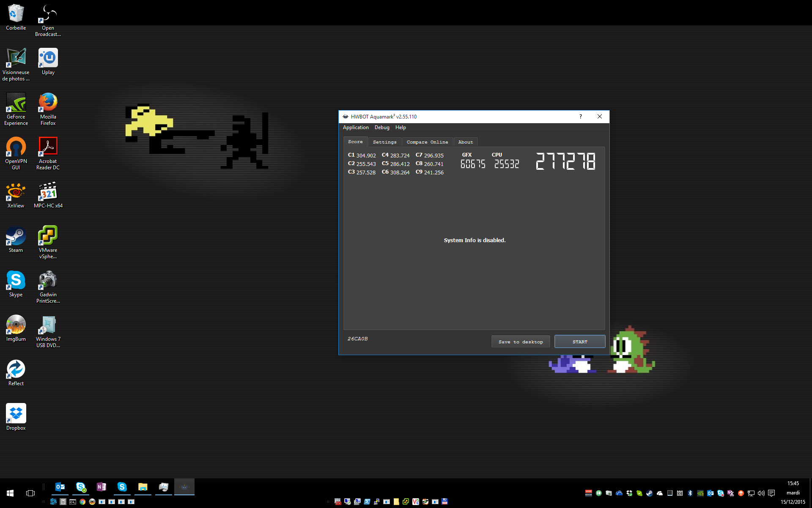This screenshot has width=812, height=508.
Task: Select the Acrobat Reader DC icon
Action: pos(48,153)
